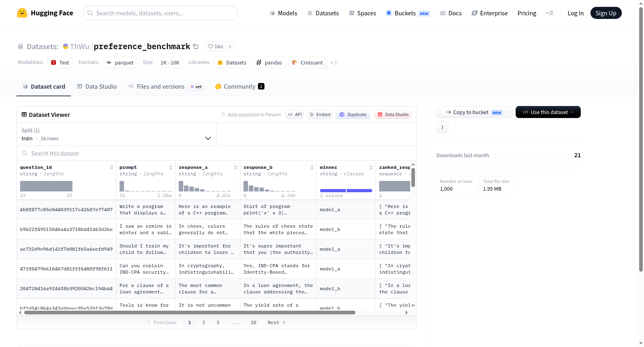The image size is (644, 347).
Task: Click the Sign Up button
Action: (606, 13)
